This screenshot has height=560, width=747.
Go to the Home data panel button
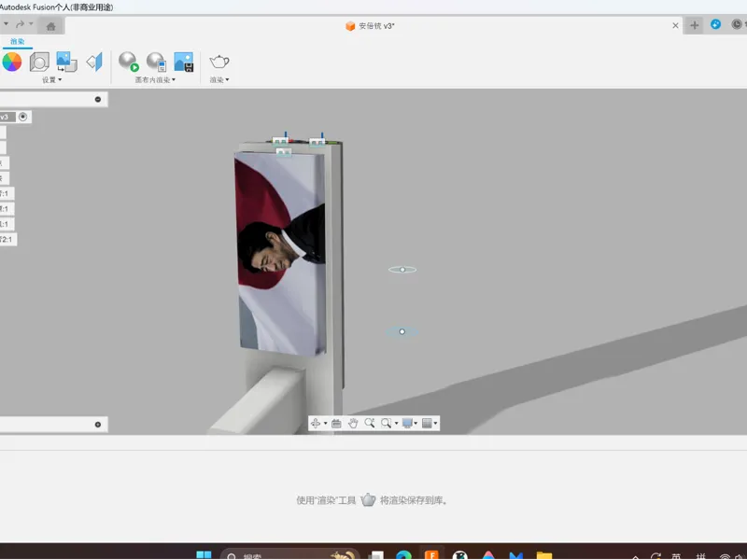(51, 26)
